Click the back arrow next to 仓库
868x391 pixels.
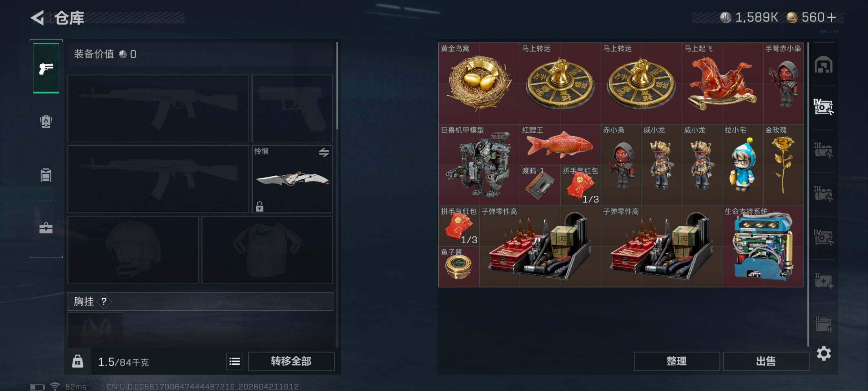coord(38,18)
